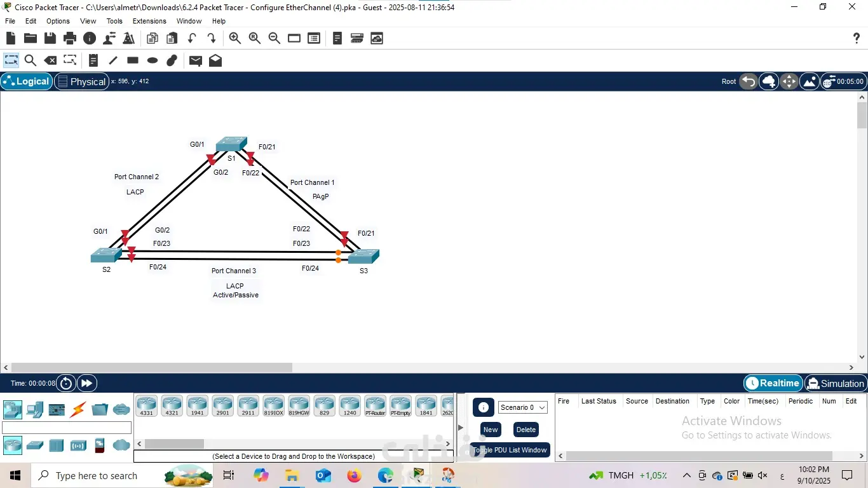Viewport: 868px width, 488px height.
Task: Set the tiled background image icon
Action: point(810,81)
